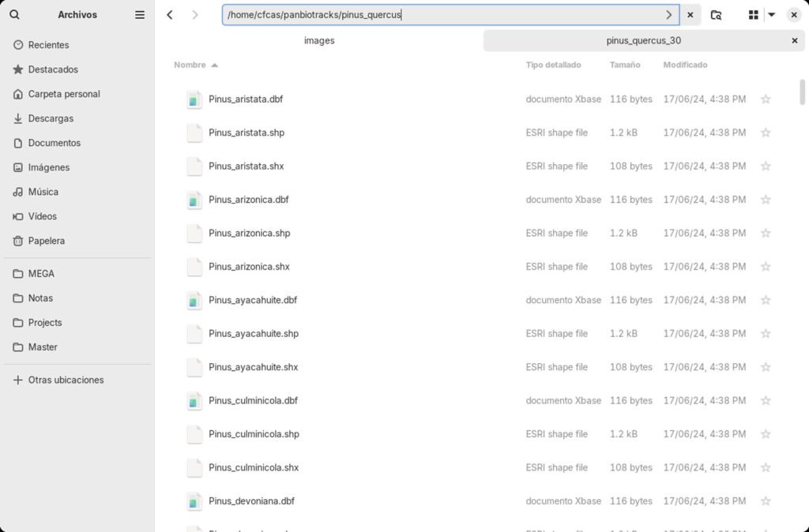Mark Pinus_culminicola.dbf as starred
The image size is (809, 532).
[765, 401]
